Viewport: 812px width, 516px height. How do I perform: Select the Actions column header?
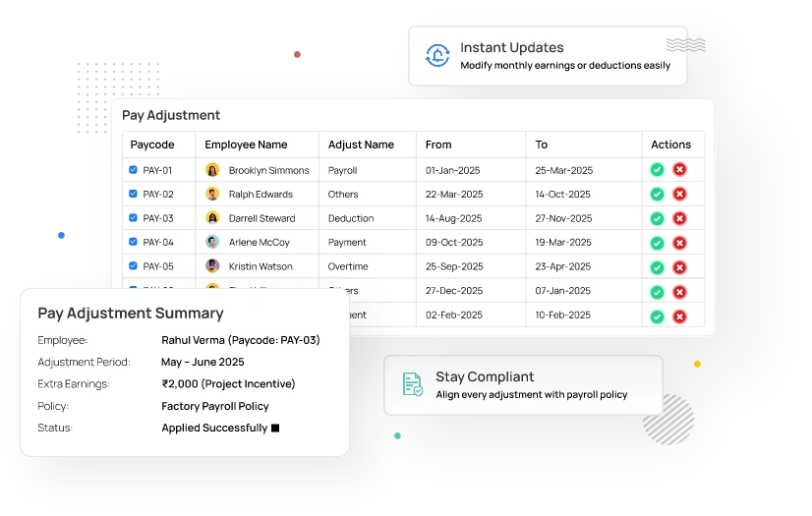point(670,144)
